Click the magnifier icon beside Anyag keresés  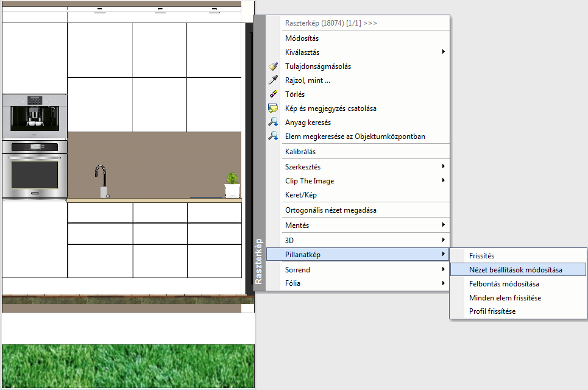point(274,122)
